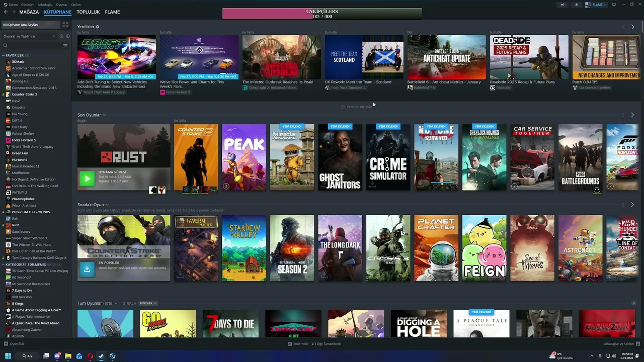Go back with the navigation back arrow
The image size is (644, 362).
(7, 12)
